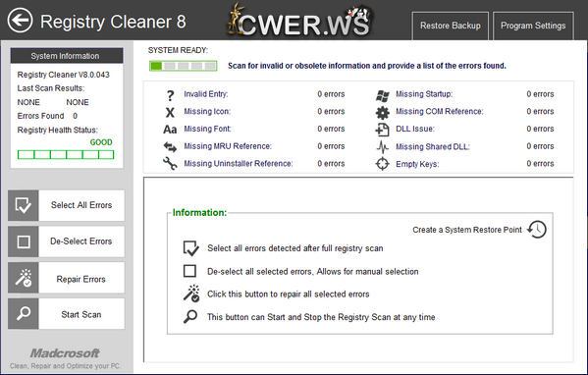Click the De-Select Errors square icon
The height and width of the screenshot is (375, 588).
pos(24,241)
